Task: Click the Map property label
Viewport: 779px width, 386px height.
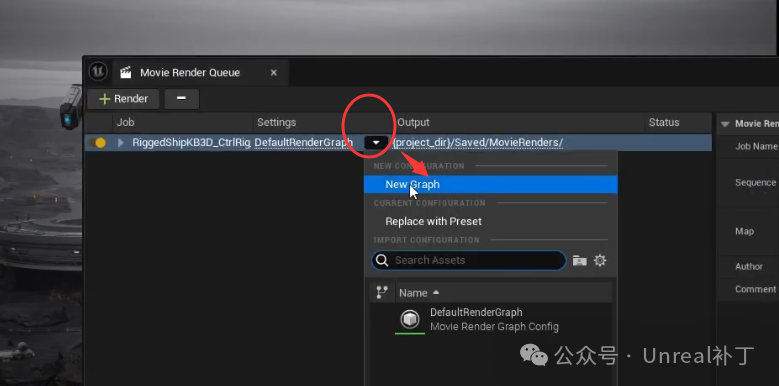Action: (x=744, y=231)
